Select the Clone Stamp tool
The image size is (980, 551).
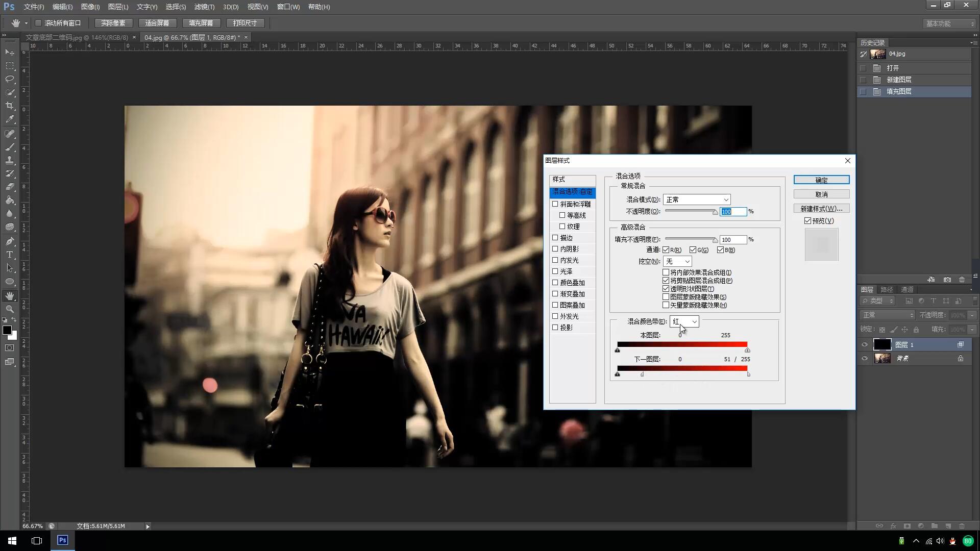point(10,160)
